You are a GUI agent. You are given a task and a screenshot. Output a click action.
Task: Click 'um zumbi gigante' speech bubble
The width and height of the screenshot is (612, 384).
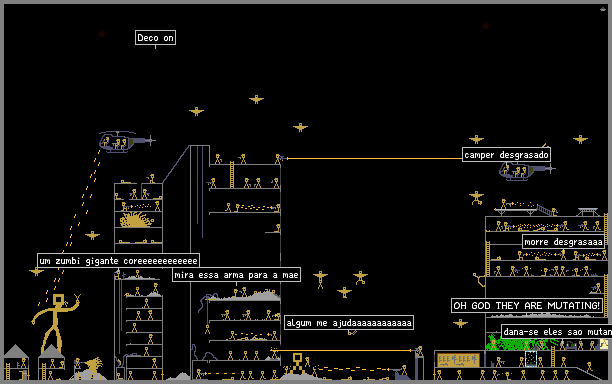[x=118, y=261]
